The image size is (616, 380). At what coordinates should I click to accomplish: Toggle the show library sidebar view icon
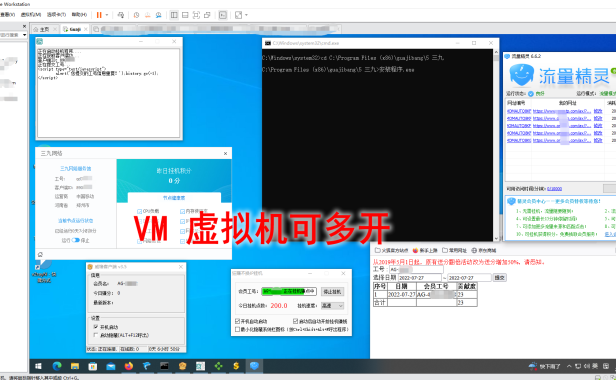click(174, 15)
